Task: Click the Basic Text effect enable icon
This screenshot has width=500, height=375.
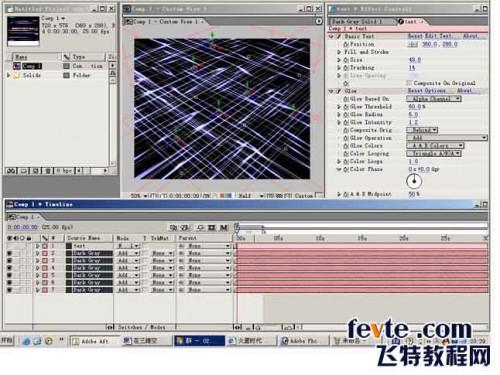Action: coord(339,36)
